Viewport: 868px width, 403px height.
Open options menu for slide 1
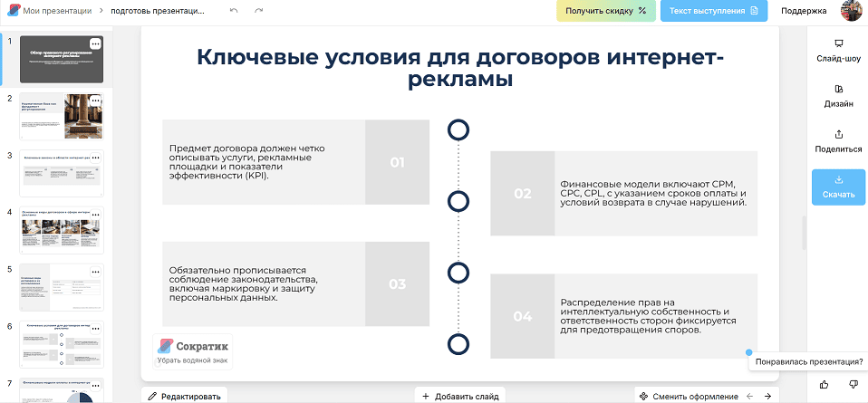95,43
